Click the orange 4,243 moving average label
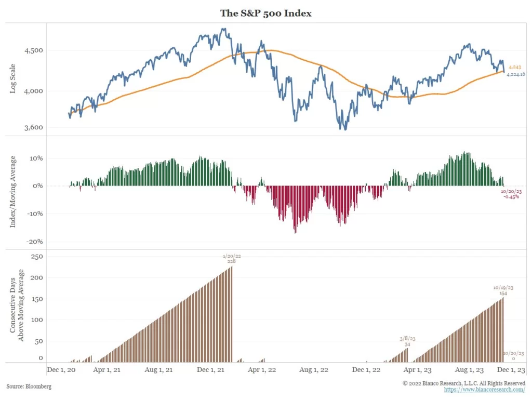Viewport: 532px width, 399px height. coord(514,68)
